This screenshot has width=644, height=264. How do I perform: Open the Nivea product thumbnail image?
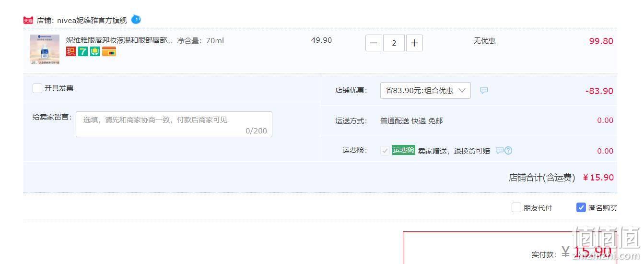pos(45,49)
